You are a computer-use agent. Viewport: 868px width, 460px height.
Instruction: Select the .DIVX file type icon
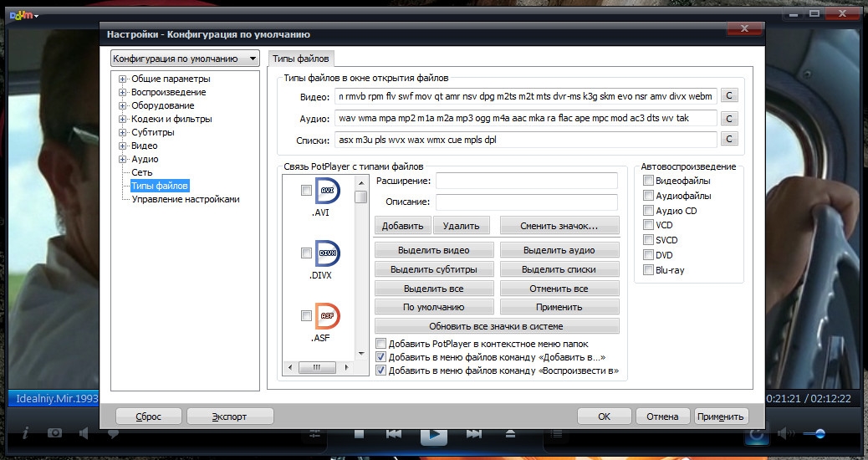[x=327, y=253]
